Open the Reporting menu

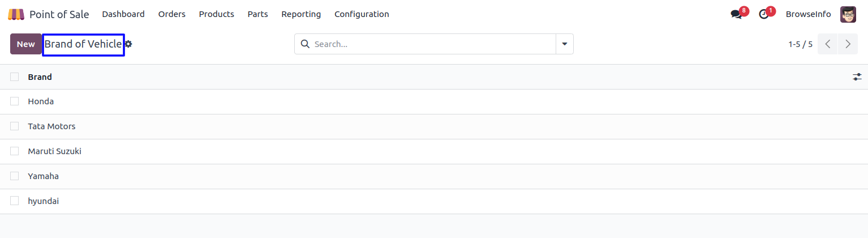[301, 14]
